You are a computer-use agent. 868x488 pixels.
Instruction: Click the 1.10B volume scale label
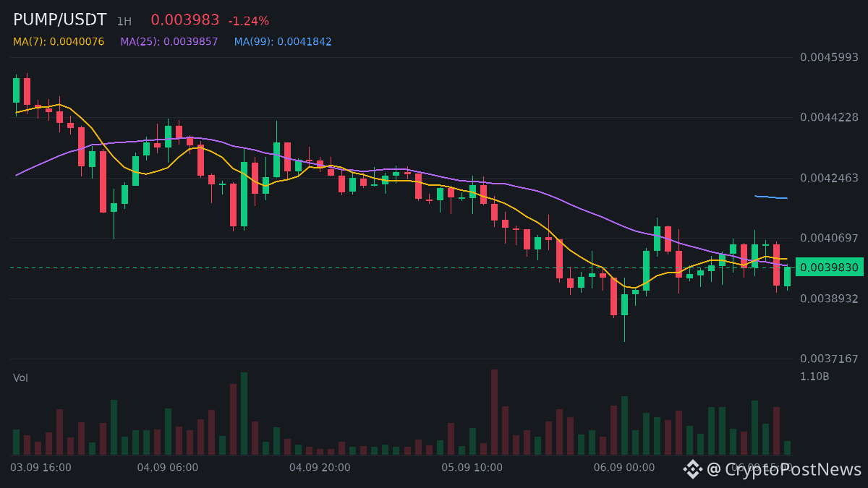click(814, 377)
